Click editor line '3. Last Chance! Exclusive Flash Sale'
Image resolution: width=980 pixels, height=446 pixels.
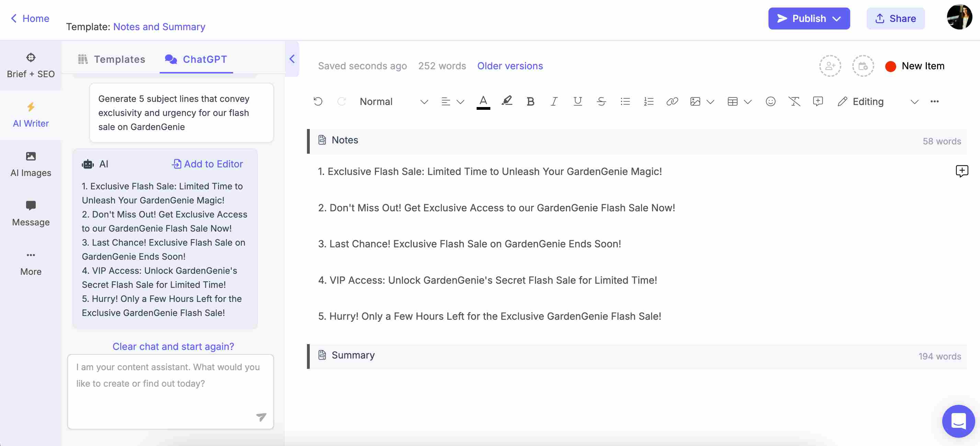point(469,244)
